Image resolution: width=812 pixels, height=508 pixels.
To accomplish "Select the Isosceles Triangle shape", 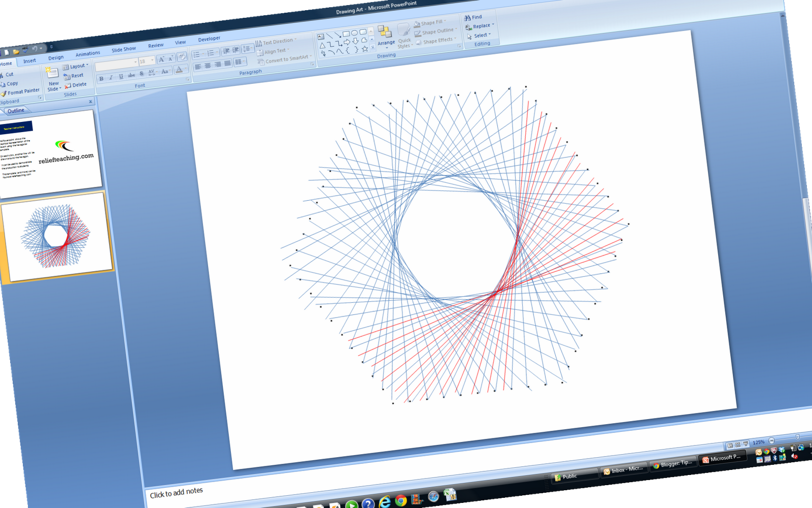I will tap(322, 46).
